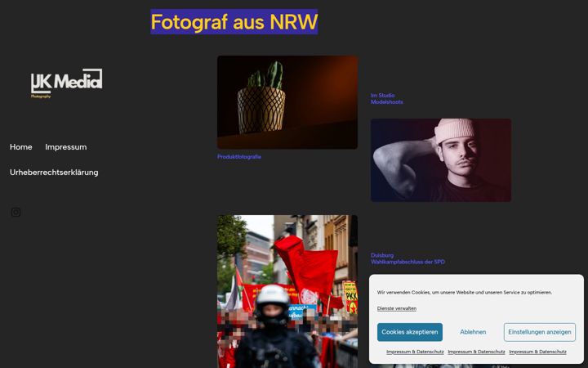Open the first Impressum & Datenschutz link

tap(415, 352)
